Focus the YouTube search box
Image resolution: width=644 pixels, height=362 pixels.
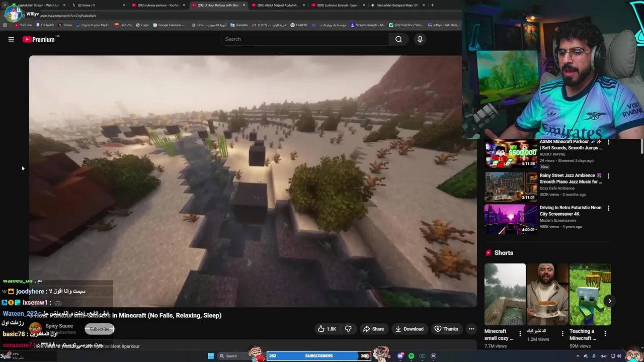304,39
